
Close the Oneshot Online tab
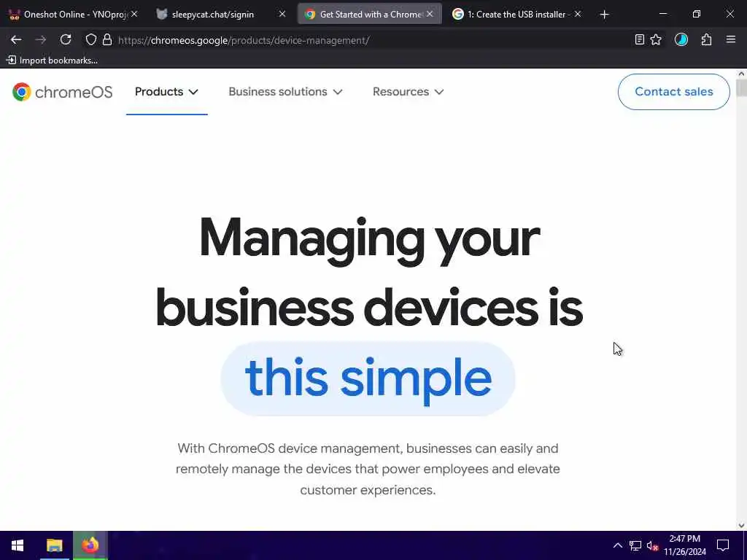134,15
